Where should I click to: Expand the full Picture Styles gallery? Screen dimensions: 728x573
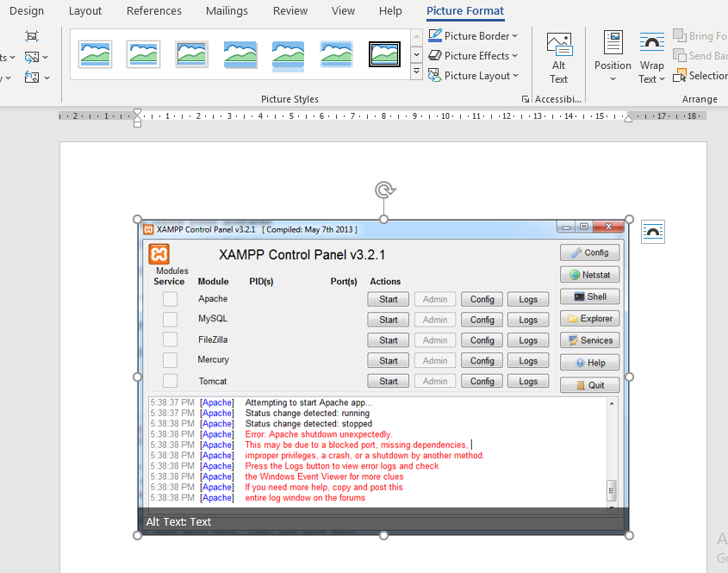tap(416, 72)
